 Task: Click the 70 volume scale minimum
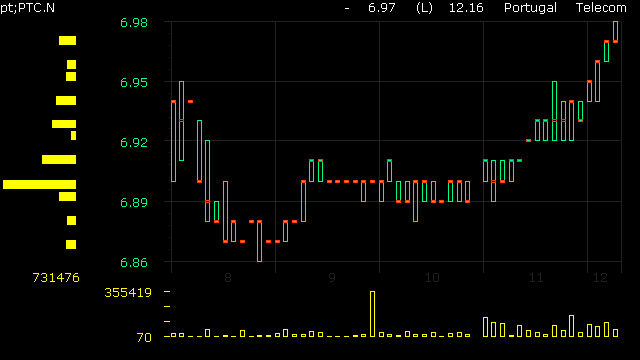pyautogui.click(x=144, y=338)
